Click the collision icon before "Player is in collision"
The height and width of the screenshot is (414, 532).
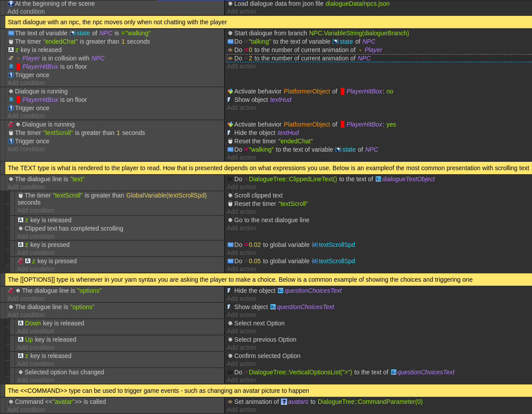[x=11, y=58]
